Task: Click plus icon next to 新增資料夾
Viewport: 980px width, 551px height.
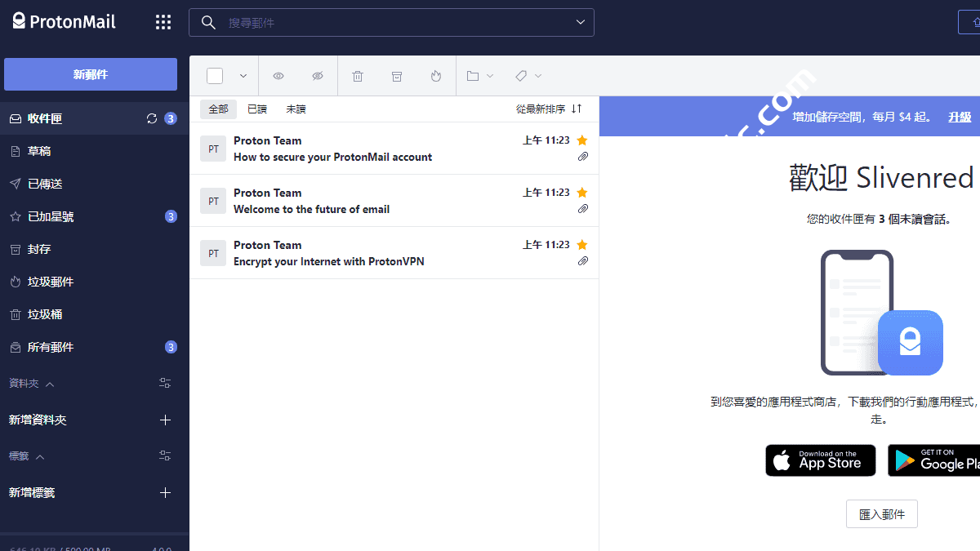Action: (165, 420)
